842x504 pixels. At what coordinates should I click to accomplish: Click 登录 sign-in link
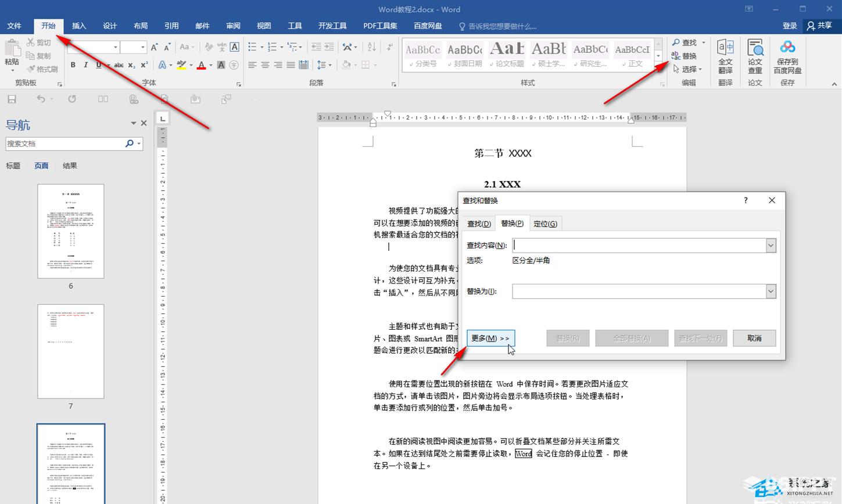point(790,26)
